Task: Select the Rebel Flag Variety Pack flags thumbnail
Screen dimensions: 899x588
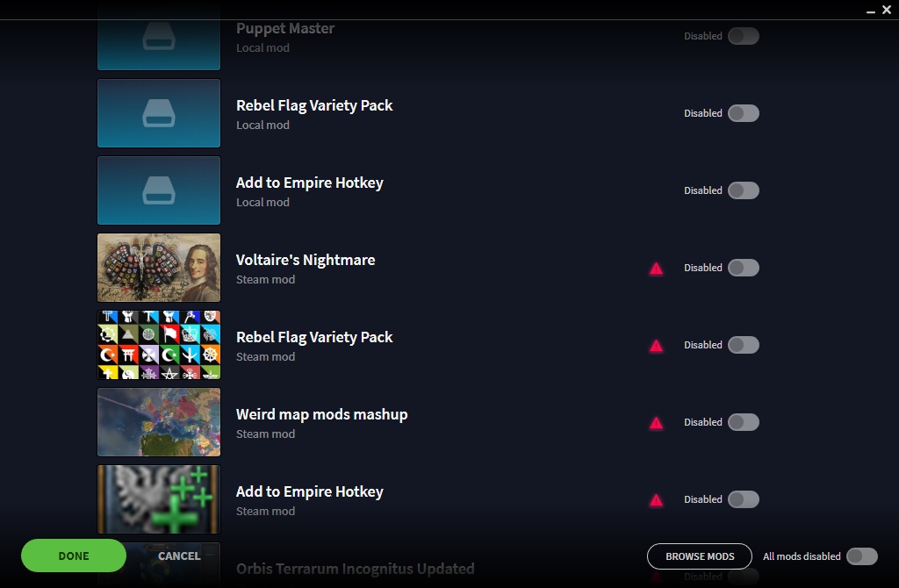Action: (x=159, y=345)
